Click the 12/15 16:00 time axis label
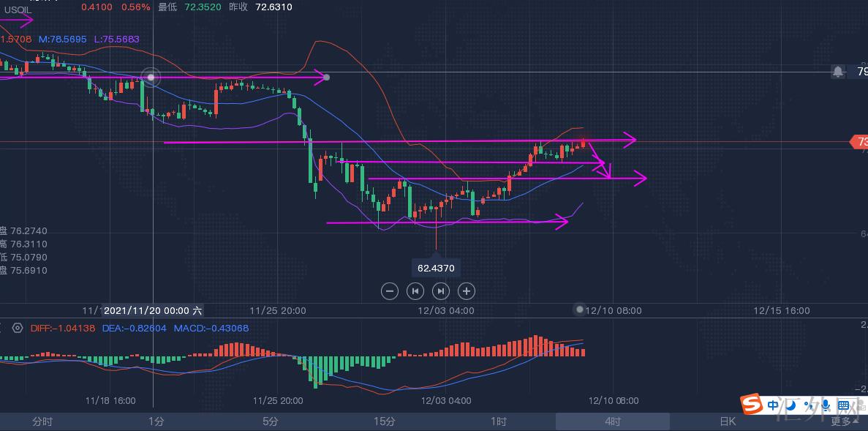 782,311
